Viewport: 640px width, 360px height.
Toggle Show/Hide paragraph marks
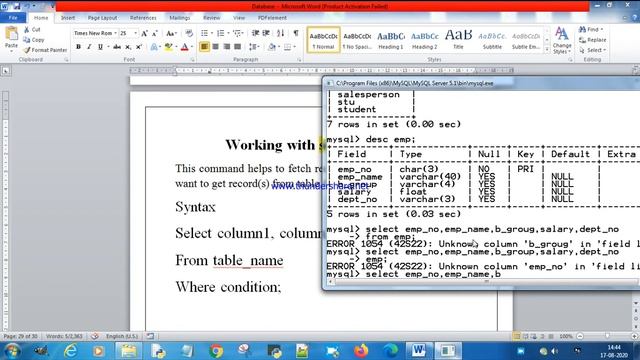pos(296,33)
